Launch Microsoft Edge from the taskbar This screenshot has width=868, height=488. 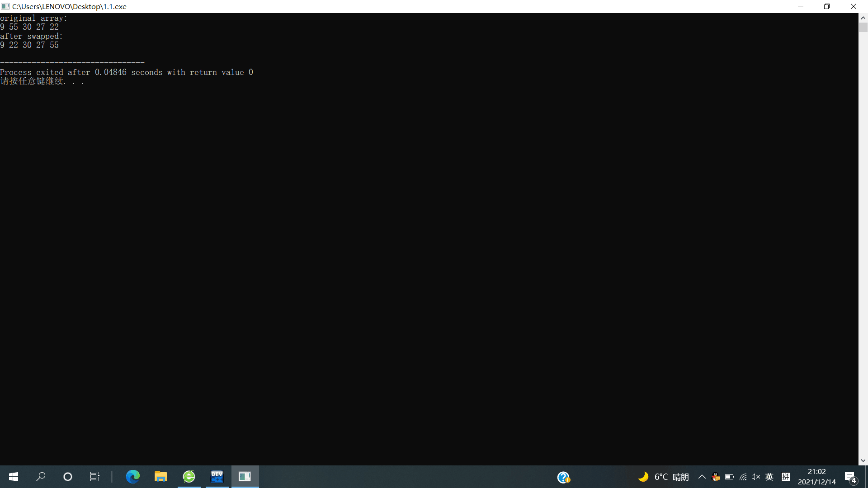[x=132, y=477]
